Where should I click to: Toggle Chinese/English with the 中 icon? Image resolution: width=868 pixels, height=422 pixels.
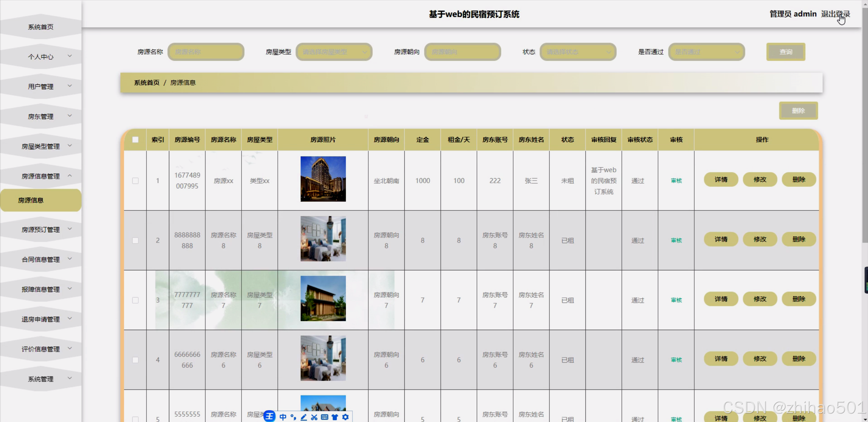283,417
